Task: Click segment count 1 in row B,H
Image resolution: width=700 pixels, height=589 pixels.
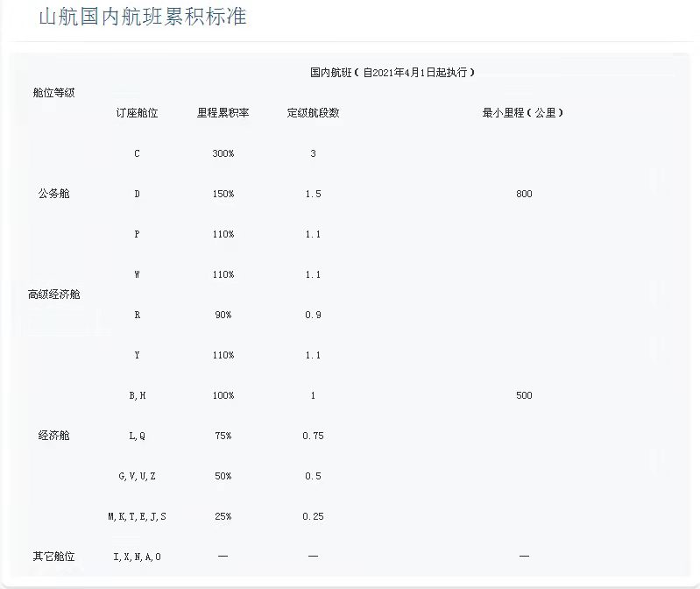Action: pyautogui.click(x=313, y=395)
